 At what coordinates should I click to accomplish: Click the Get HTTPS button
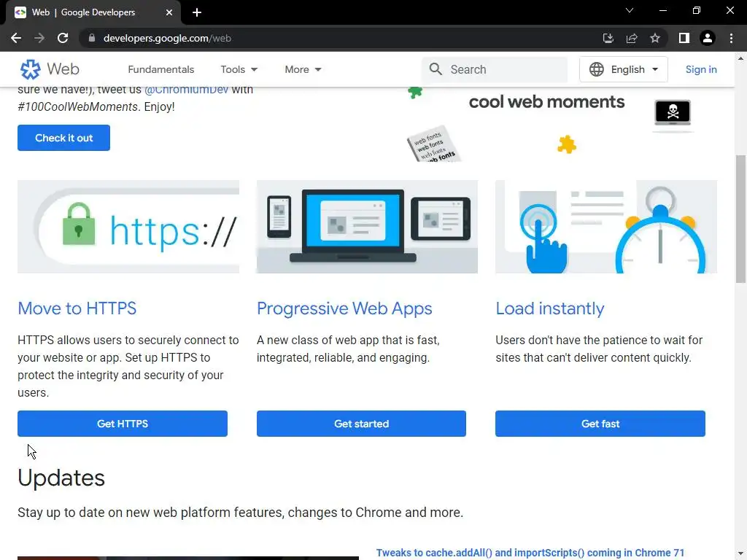(x=123, y=424)
